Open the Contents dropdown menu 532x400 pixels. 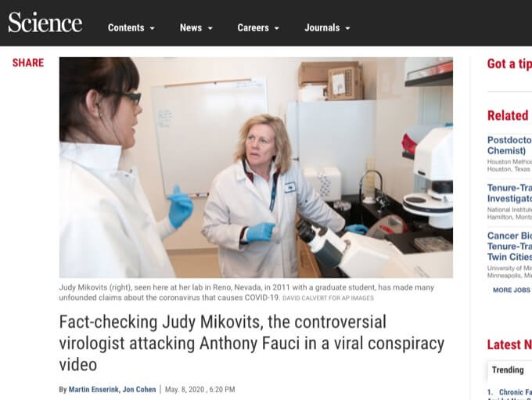[131, 28]
